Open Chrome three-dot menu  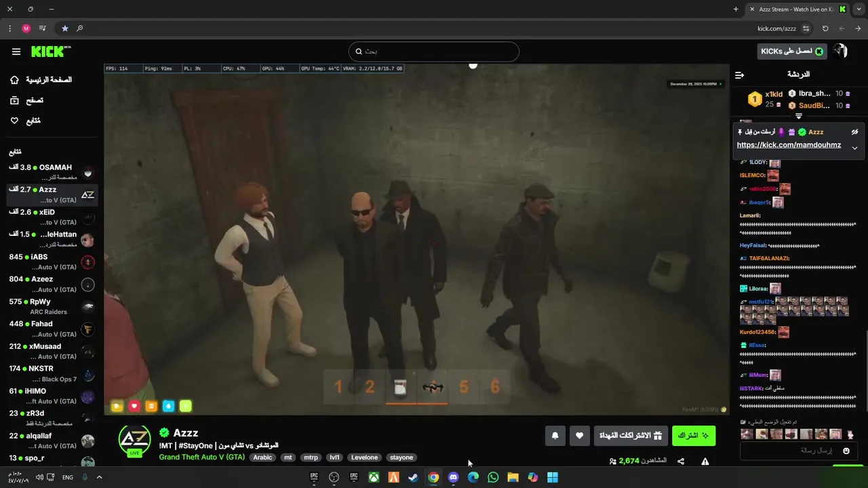[x=9, y=28]
